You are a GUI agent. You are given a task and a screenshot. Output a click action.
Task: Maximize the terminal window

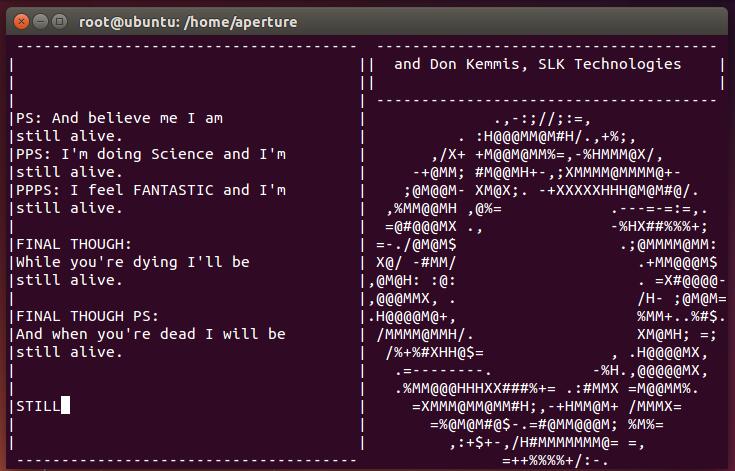(x=59, y=22)
